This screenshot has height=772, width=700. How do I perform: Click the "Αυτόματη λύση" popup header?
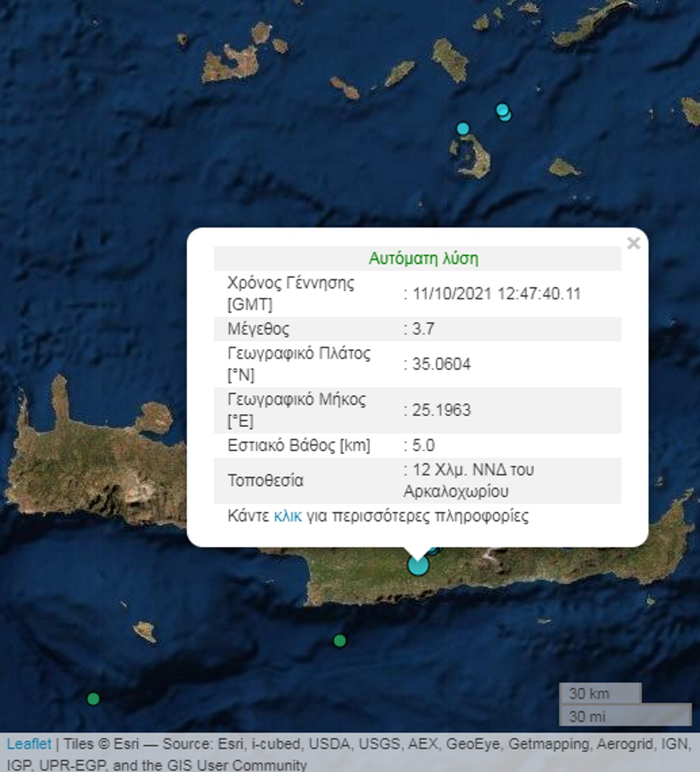pos(423,259)
